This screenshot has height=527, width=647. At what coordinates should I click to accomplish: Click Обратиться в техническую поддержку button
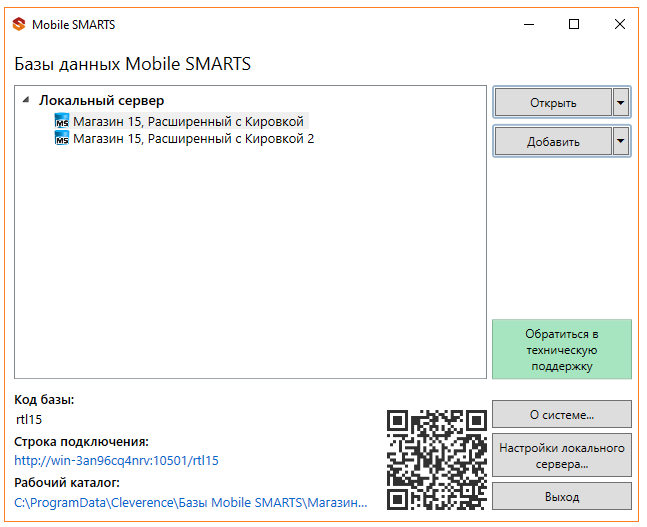pos(562,349)
